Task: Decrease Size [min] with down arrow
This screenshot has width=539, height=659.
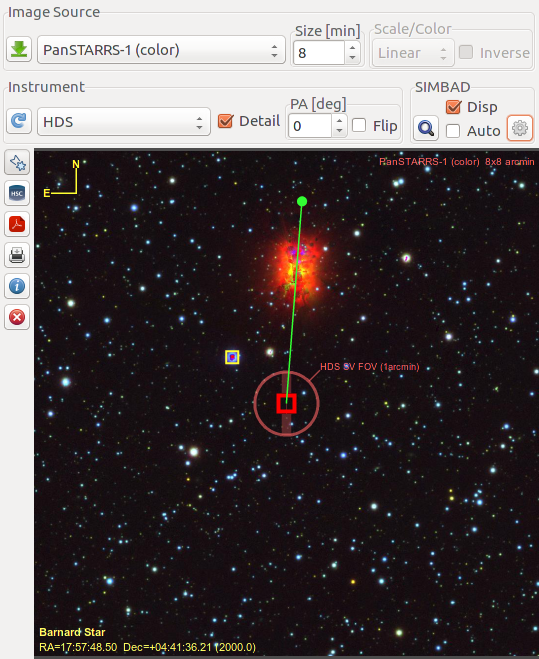Action: [352, 58]
